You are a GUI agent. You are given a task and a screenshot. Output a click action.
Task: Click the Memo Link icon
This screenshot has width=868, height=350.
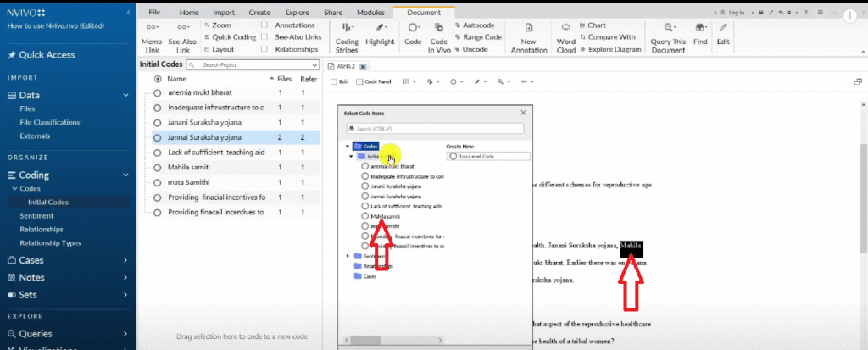(152, 27)
